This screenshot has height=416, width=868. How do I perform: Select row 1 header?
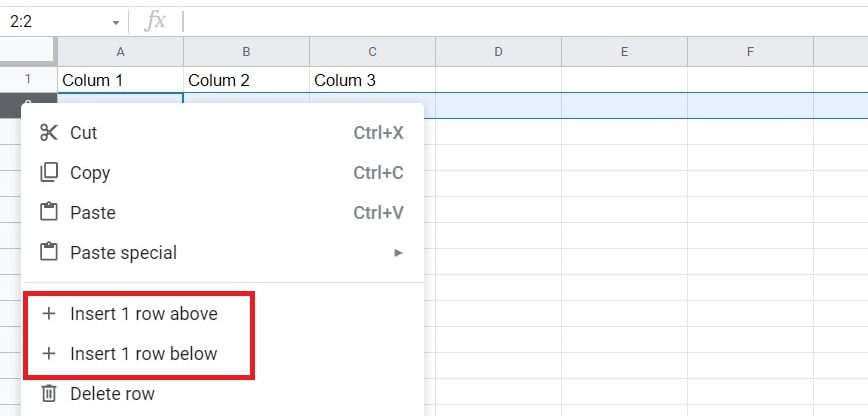click(x=28, y=79)
